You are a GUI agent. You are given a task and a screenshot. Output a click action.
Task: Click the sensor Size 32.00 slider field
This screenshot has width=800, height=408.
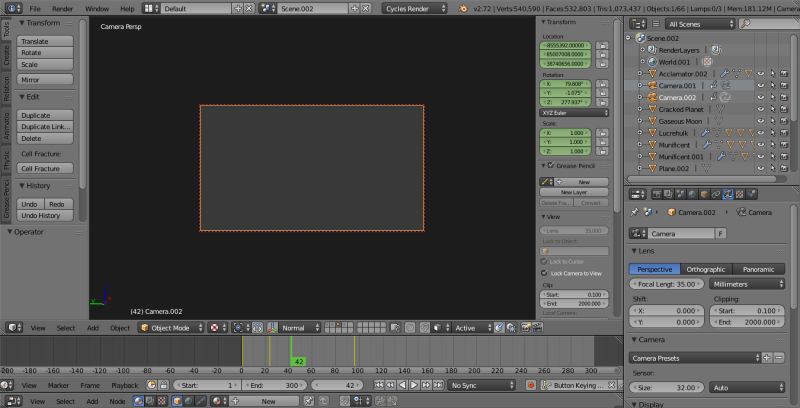point(666,388)
